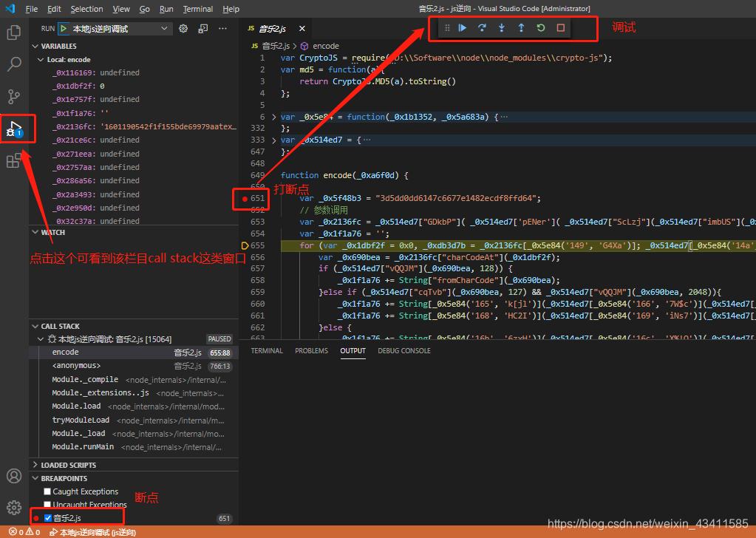The height and width of the screenshot is (538, 756).
Task: Select the Module.load stack frame
Action: pyautogui.click(x=134, y=406)
